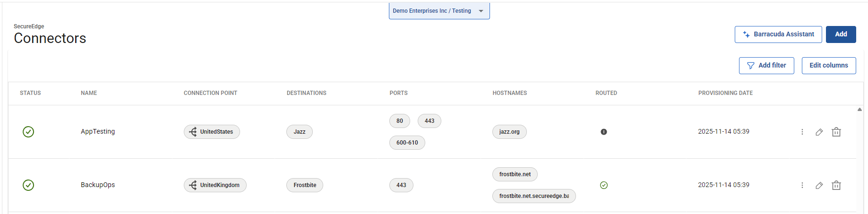
Task: Open the three-dot menu for BackupOps
Action: (802, 185)
